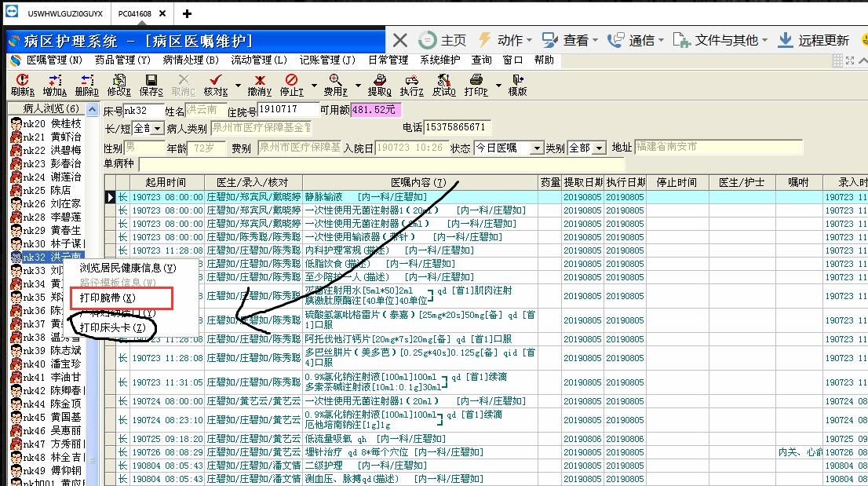Open a new session tab with plus
This screenshot has width=868, height=486.
[x=187, y=13]
